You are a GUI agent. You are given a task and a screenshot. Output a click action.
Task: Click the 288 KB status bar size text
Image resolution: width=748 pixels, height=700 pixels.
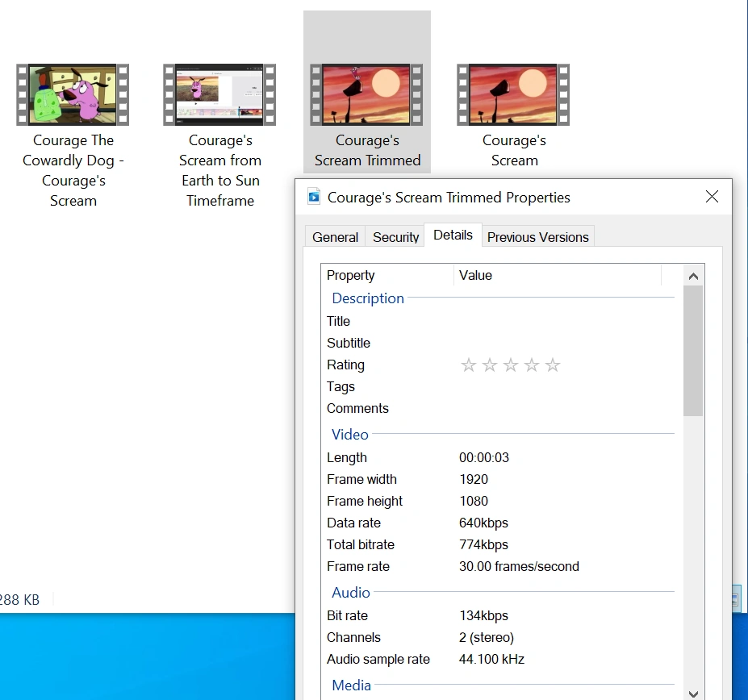coord(19,600)
